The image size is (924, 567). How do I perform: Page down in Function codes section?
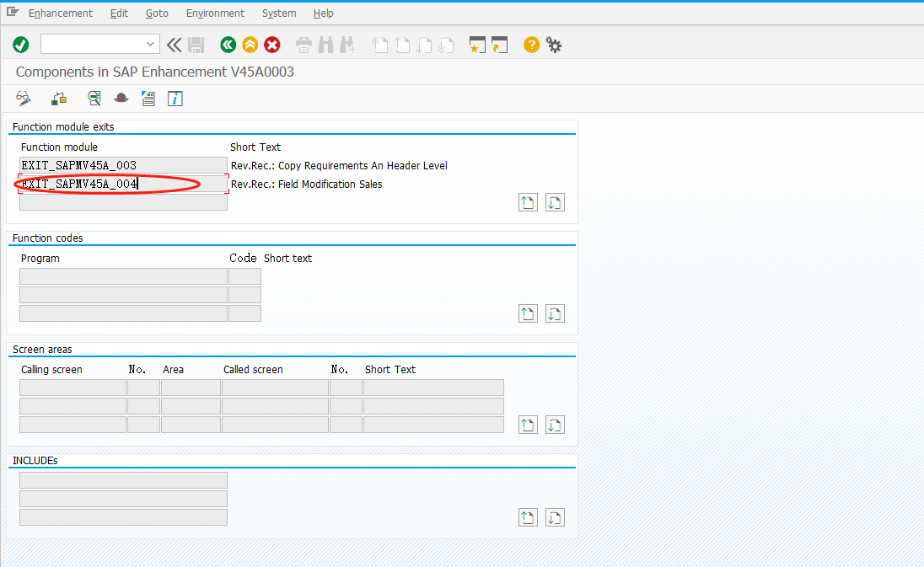555,313
